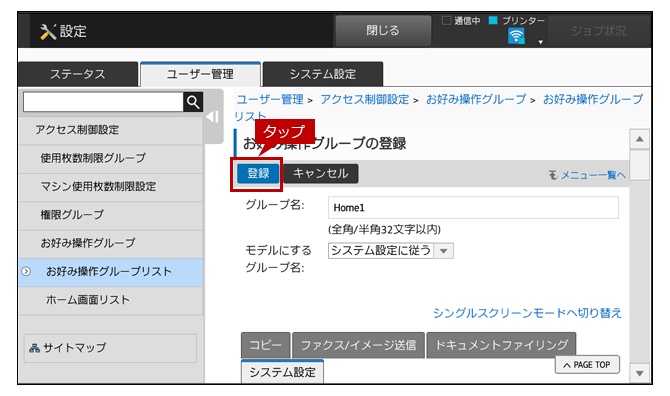Click アクセス制御設定 breadcrumb link
Viewport: 670px width, 396px height.
tap(364, 100)
